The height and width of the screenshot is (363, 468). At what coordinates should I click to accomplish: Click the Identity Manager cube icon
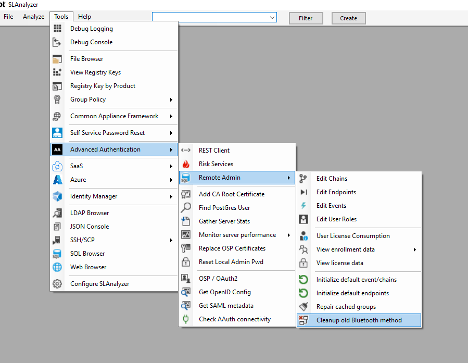click(x=57, y=196)
